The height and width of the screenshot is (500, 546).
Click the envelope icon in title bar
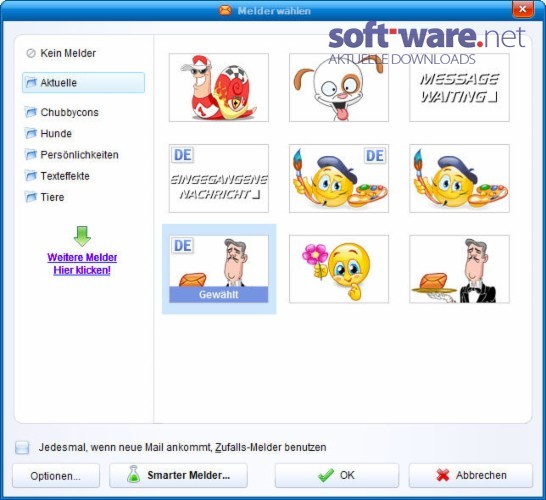tap(225, 10)
